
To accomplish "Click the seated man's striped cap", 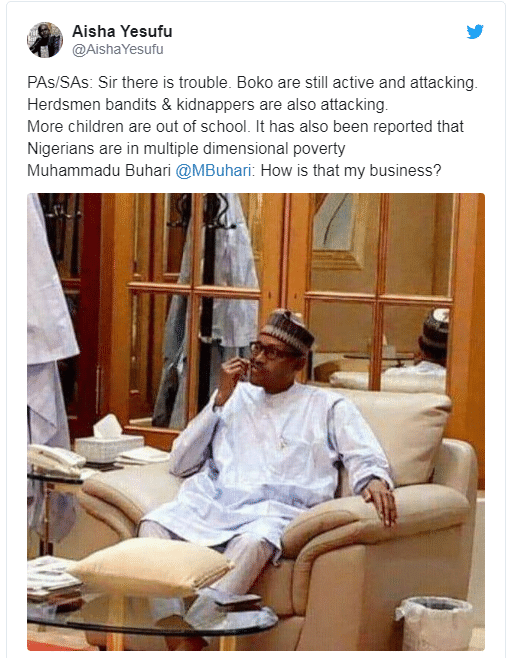I will [x=288, y=329].
